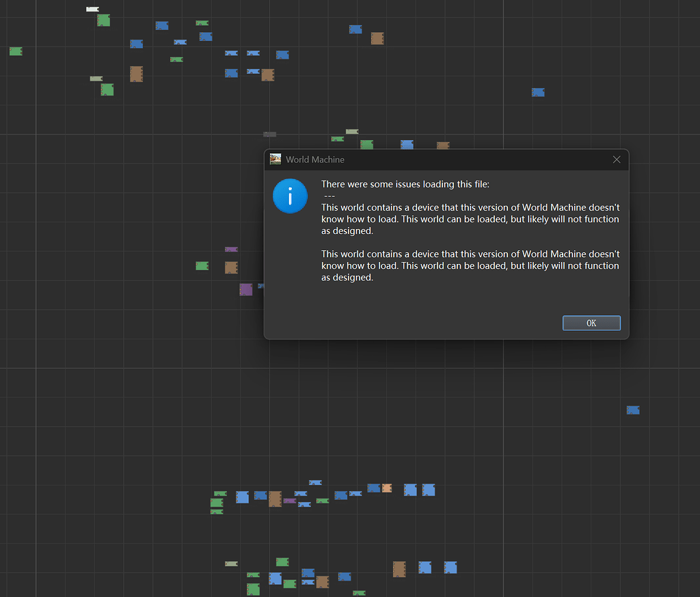Click the first device warning message text

(470, 219)
